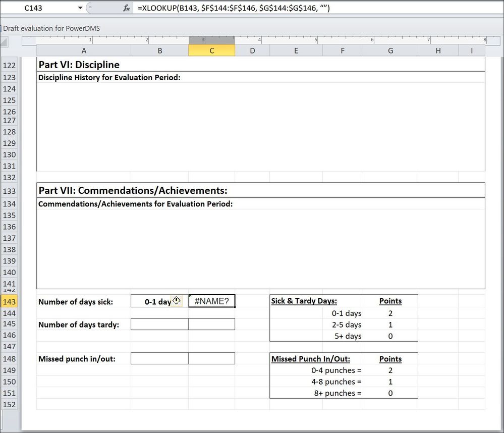Select column F header
Image resolution: width=504 pixels, height=433 pixels.
click(343, 50)
